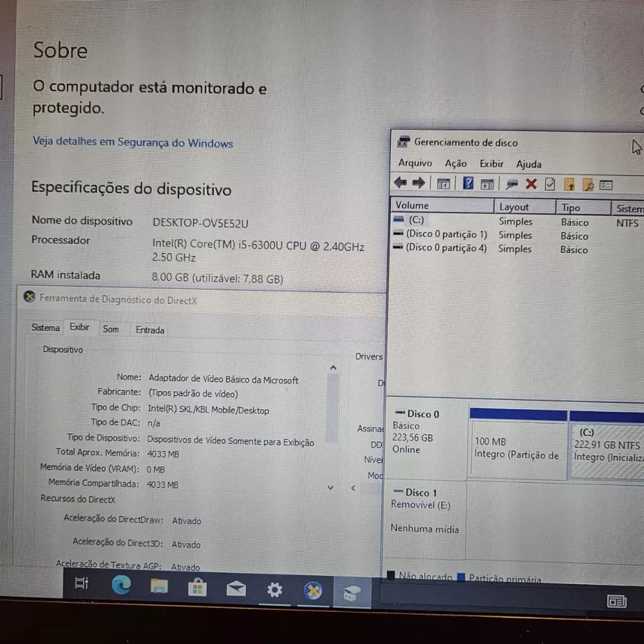Select Adaptador de Vídeo Básico da Microsoft text
This screenshot has width=644, height=644.
tap(223, 379)
